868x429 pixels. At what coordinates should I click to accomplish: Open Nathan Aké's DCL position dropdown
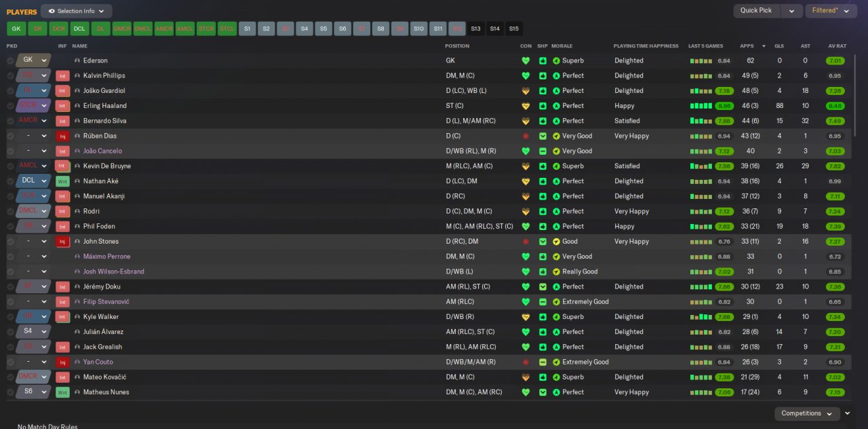coord(34,181)
